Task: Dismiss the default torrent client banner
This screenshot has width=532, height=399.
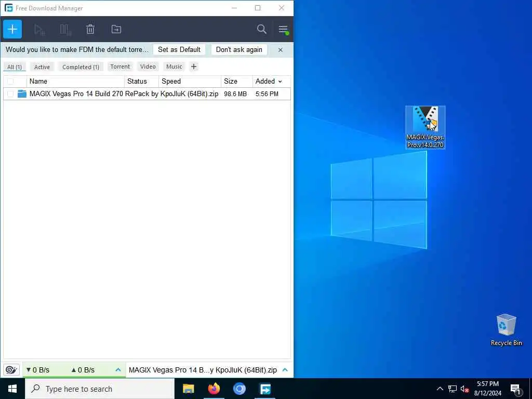Action: pos(280,50)
